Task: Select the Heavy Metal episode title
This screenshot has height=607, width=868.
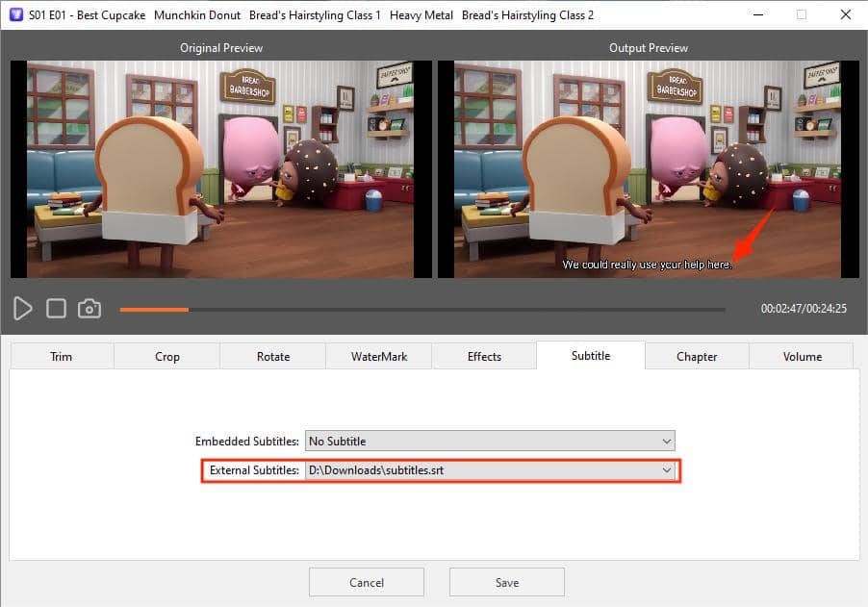Action: coord(421,15)
